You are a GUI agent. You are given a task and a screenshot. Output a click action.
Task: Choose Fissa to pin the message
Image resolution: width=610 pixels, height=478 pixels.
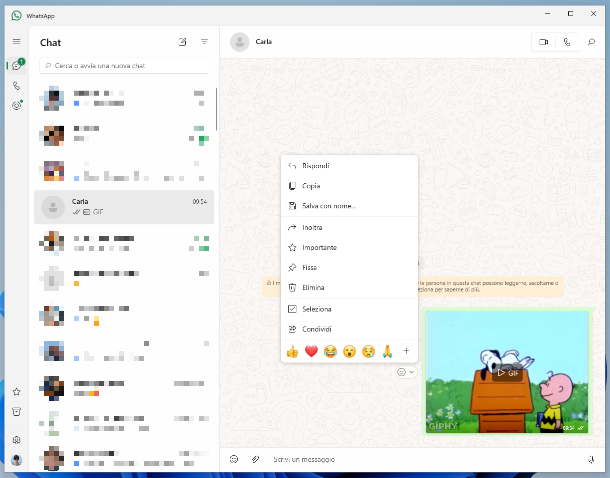coord(349,268)
